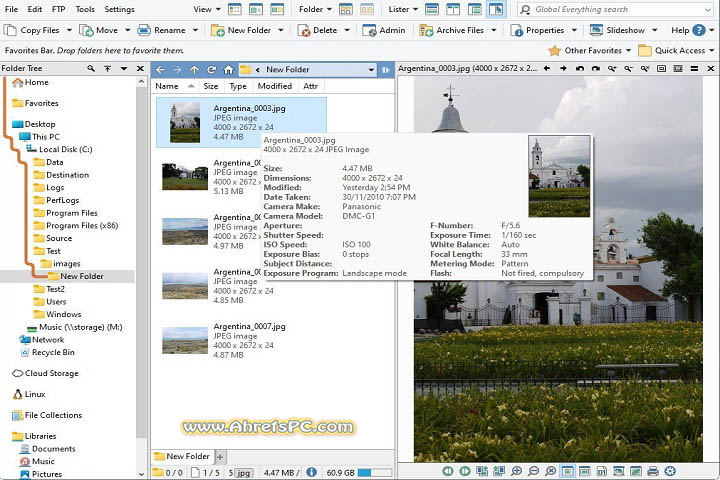Select Cloud Storage in the Folder Tree

coord(51,373)
